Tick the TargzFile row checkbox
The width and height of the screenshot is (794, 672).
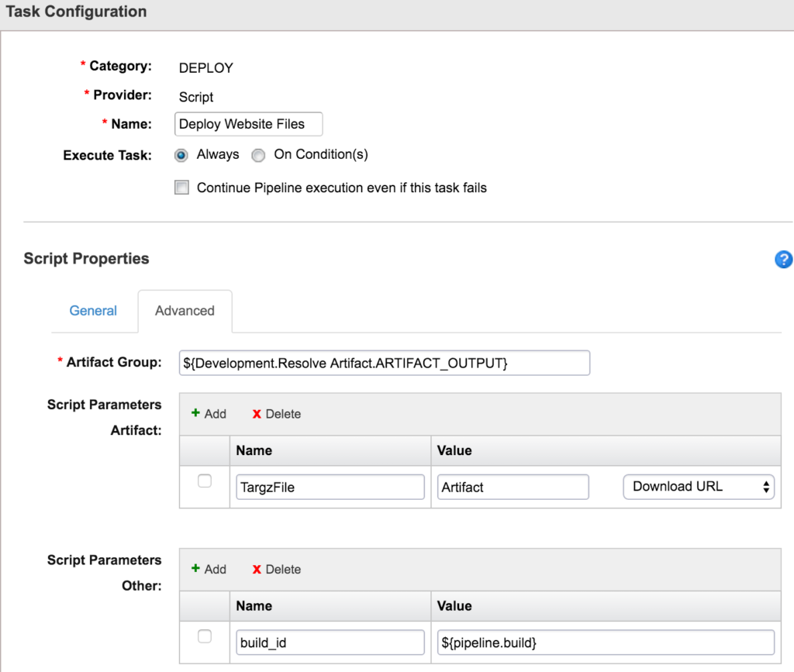tap(205, 481)
